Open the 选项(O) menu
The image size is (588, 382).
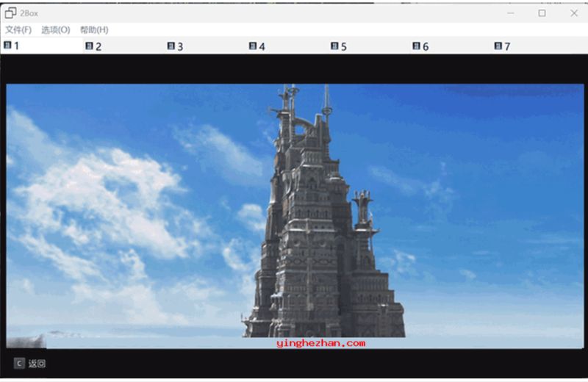56,30
